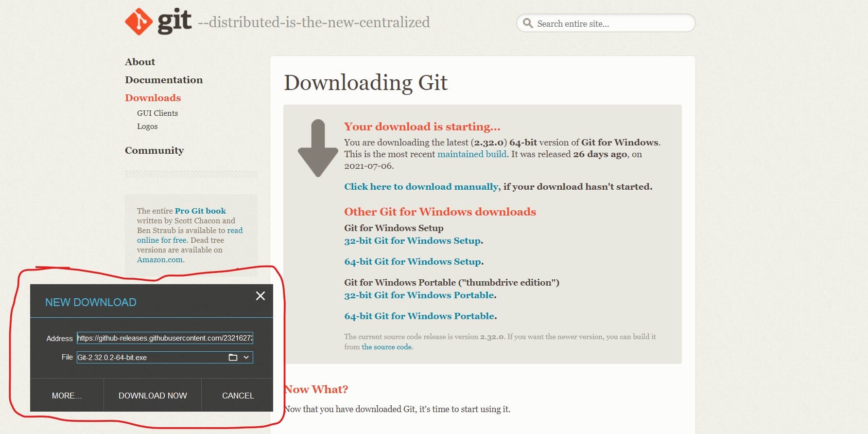Screen dimensions: 868x434
Task: Click here to download manually link
Action: click(421, 186)
